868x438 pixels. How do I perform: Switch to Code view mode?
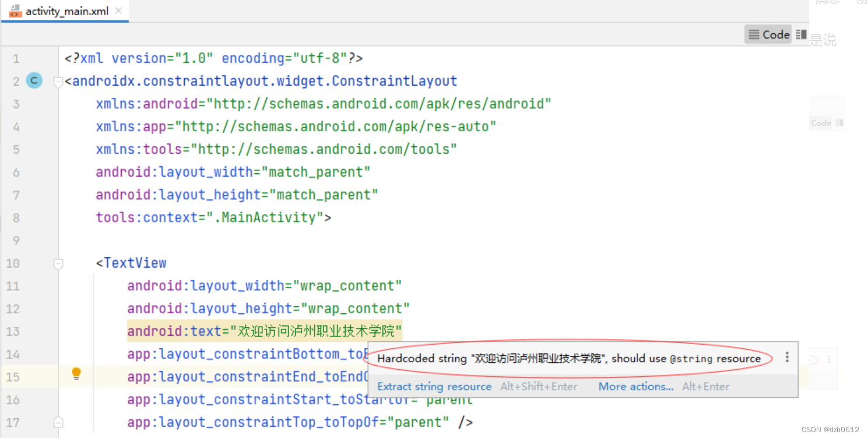point(768,34)
